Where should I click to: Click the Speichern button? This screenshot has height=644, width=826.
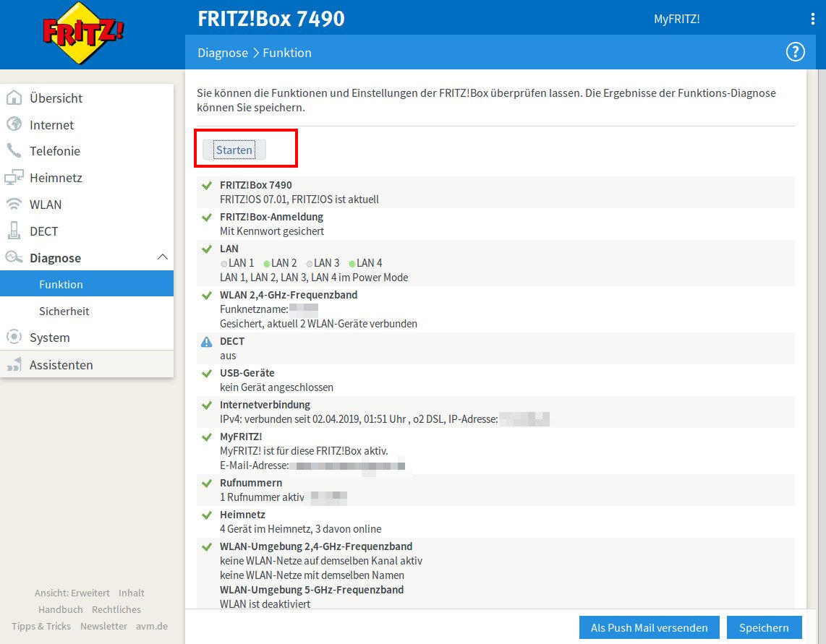764,627
